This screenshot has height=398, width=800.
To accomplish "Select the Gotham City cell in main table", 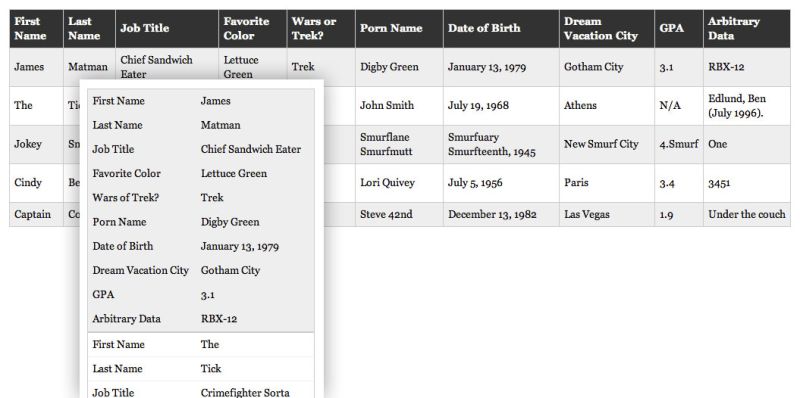I will tap(607, 67).
